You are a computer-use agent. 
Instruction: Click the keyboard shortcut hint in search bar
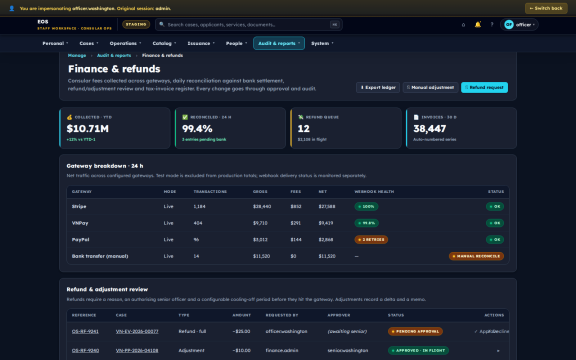click(335, 25)
